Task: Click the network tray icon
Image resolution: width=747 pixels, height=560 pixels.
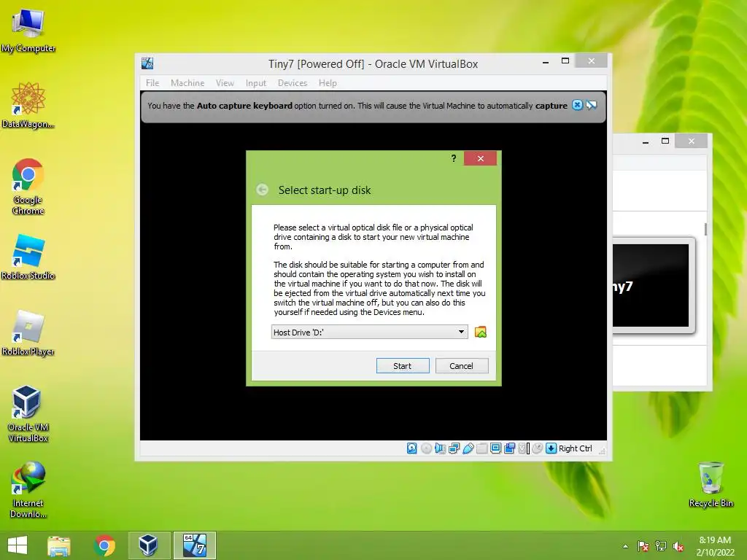Action: [x=661, y=546]
